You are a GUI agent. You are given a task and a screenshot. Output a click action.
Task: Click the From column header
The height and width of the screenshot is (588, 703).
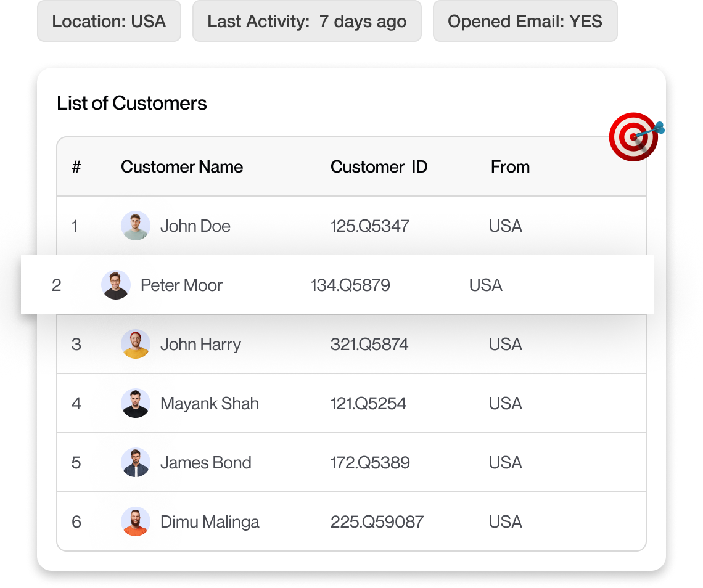[x=510, y=167]
